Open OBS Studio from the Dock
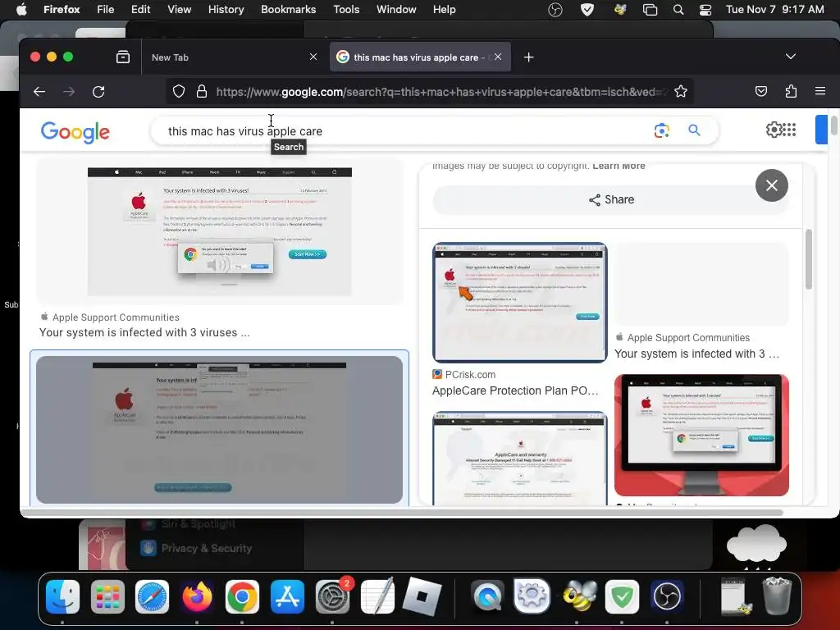Screen dimensions: 840x630 (x=667, y=596)
